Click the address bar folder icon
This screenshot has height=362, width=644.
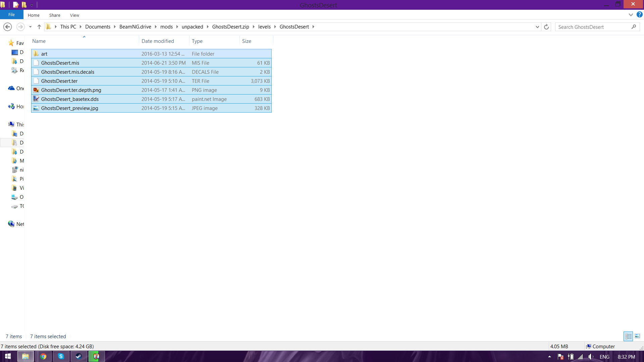point(49,27)
